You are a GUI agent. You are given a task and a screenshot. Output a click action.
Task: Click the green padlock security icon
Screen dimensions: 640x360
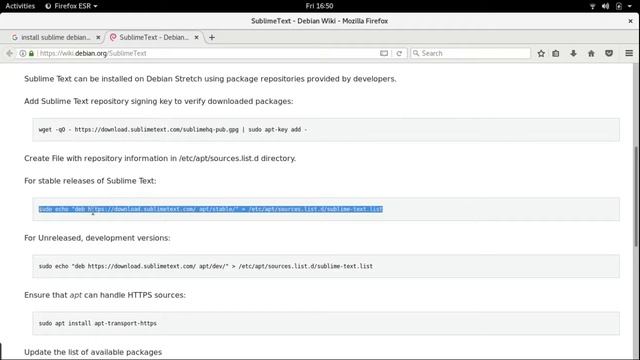[31, 53]
